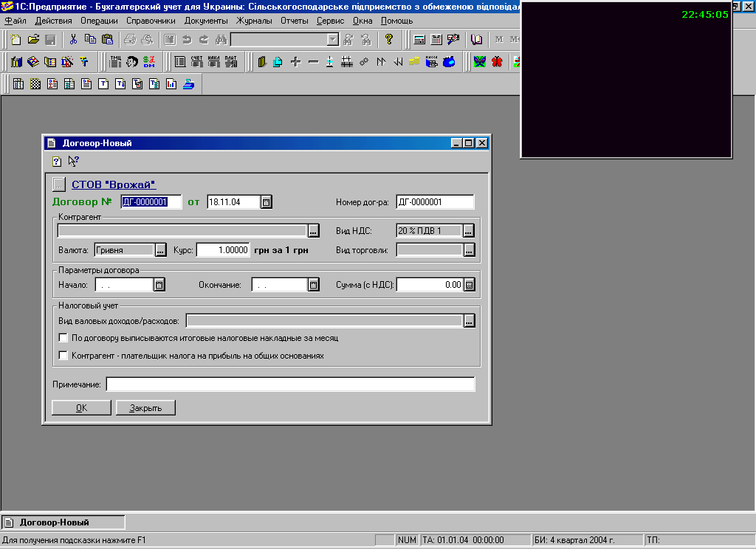Click the Сумма (с НДС) amount field

click(x=430, y=285)
